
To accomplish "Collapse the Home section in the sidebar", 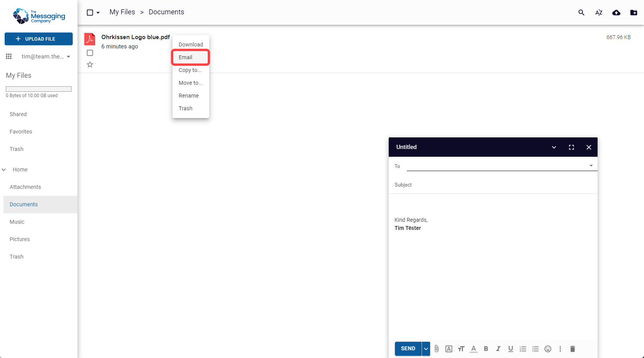I will [4, 170].
